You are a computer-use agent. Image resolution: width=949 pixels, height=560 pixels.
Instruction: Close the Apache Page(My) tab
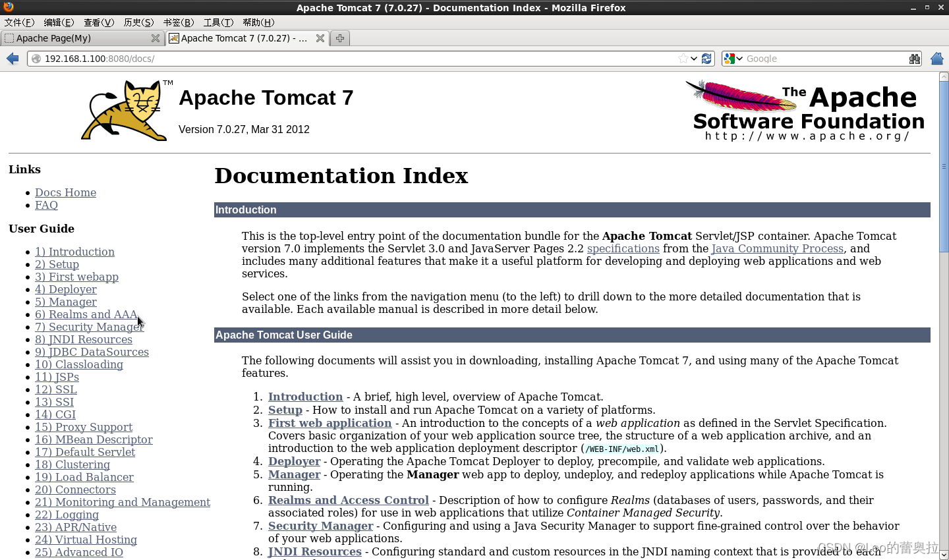tap(156, 38)
